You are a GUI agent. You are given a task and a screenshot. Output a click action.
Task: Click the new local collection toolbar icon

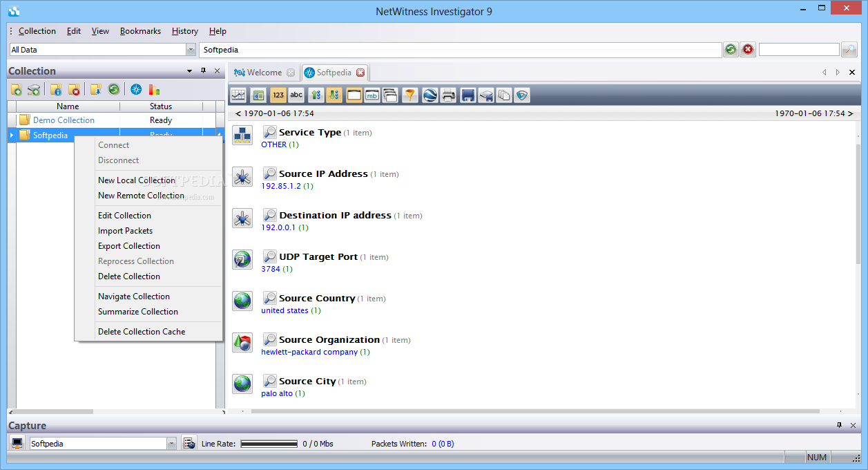click(x=17, y=89)
